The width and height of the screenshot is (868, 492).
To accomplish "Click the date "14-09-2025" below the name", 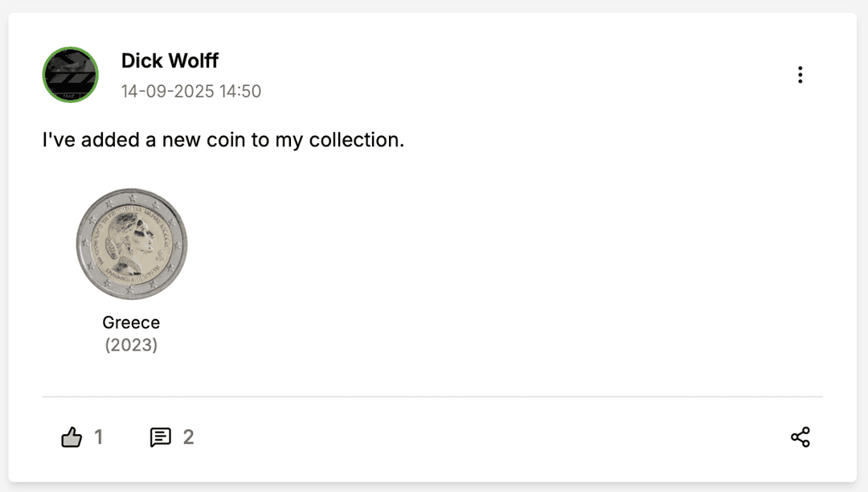I will coord(167,91).
